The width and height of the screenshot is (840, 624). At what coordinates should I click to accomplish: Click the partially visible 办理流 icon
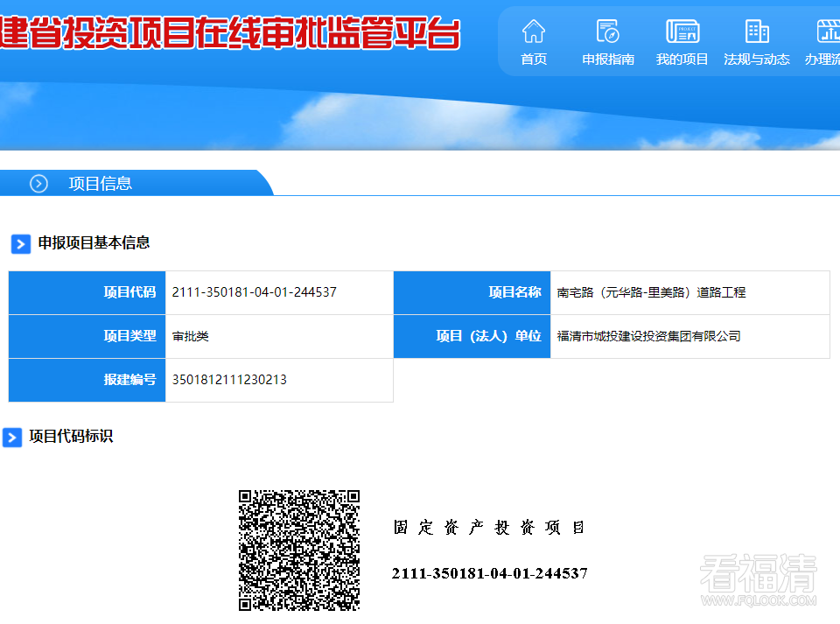tap(827, 32)
